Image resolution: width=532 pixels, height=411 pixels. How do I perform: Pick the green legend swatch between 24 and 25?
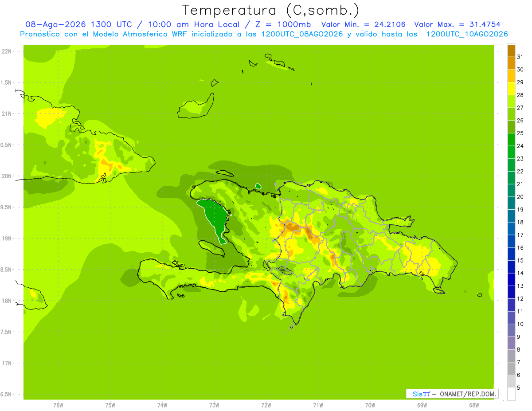click(511, 140)
